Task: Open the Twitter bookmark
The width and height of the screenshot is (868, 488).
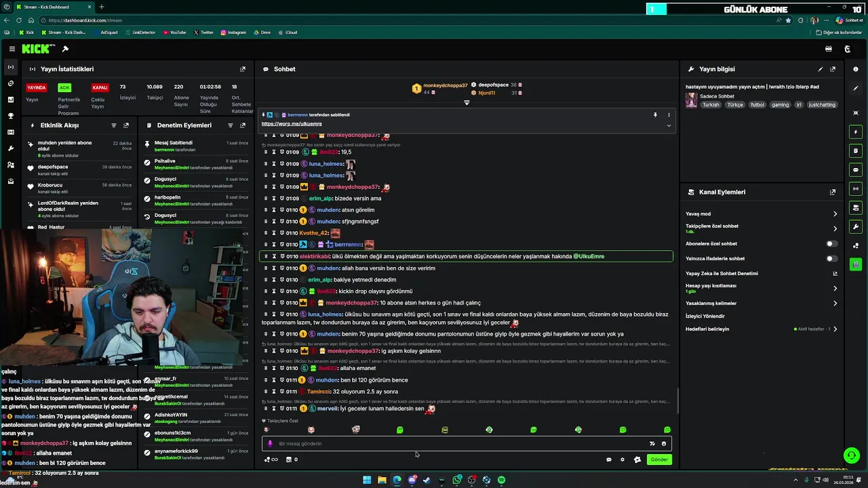Action: pyautogui.click(x=203, y=33)
